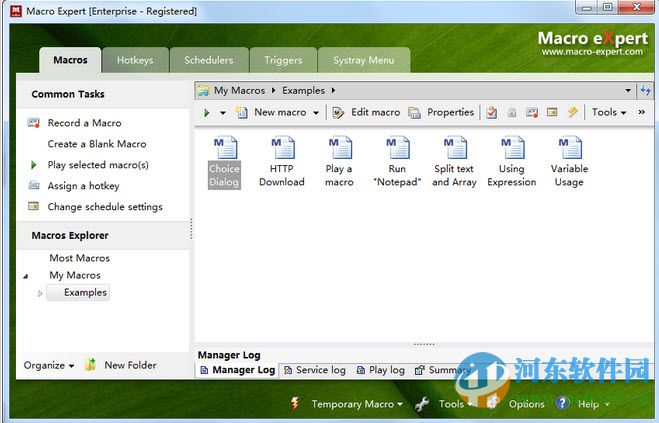The width and height of the screenshot is (659, 423).
Task: Switch to the Hotkeys tab
Action: pyautogui.click(x=135, y=60)
